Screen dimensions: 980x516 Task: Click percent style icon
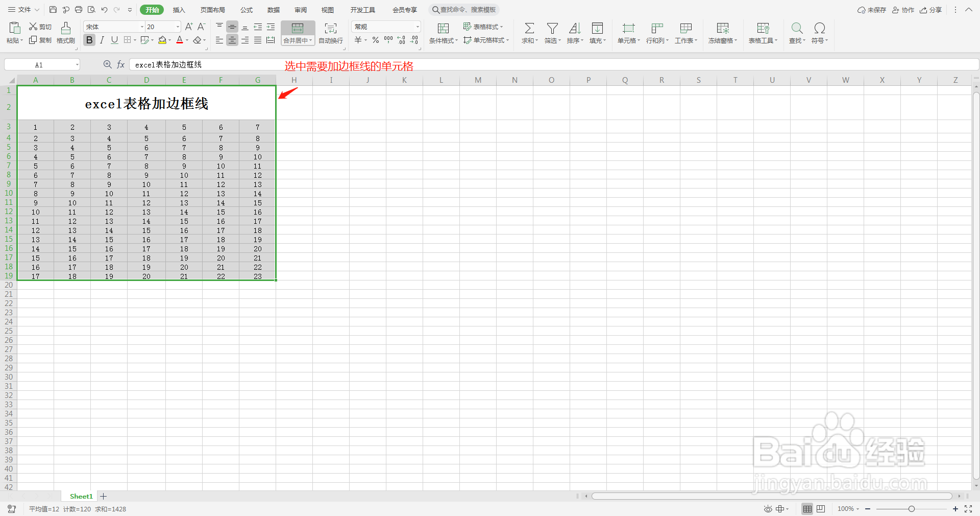tap(376, 40)
